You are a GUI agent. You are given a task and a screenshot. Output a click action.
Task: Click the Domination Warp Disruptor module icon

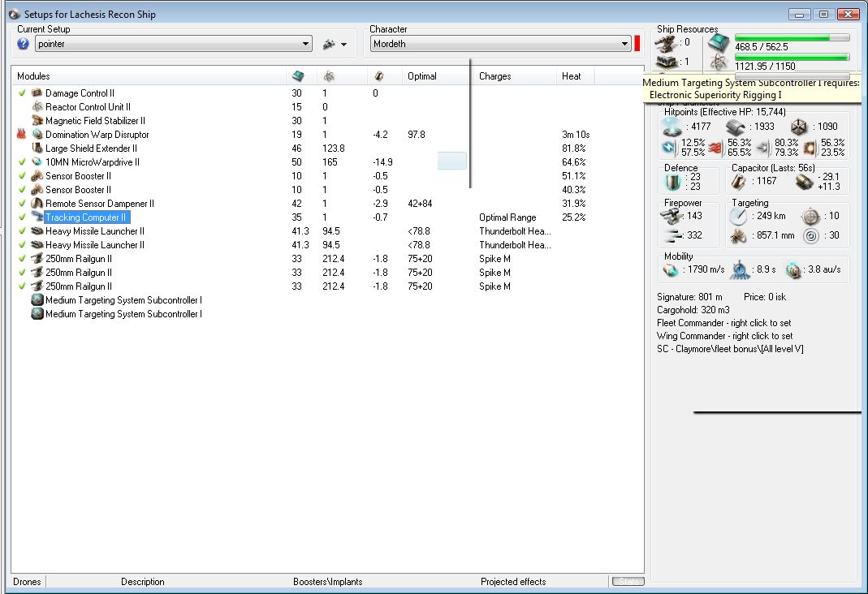[x=37, y=134]
